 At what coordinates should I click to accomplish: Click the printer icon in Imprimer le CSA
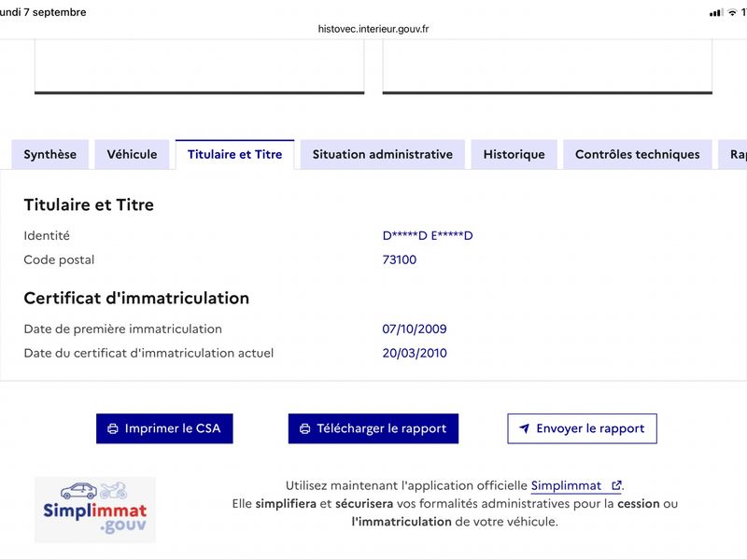pyautogui.click(x=113, y=428)
